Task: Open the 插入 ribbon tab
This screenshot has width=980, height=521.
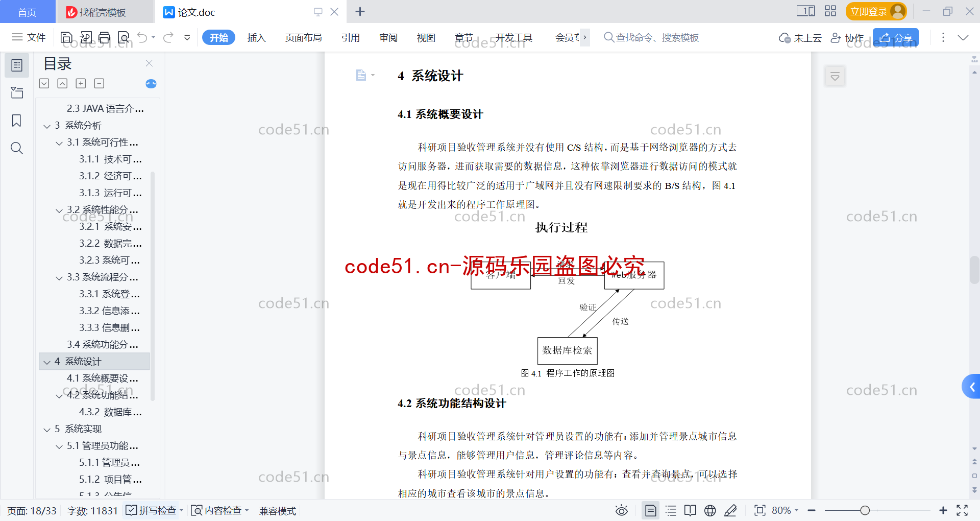Action: click(256, 37)
